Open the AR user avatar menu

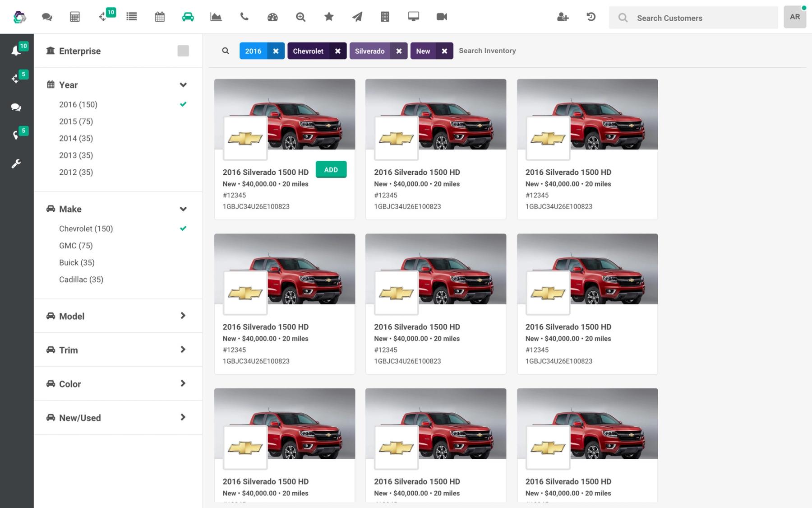pyautogui.click(x=795, y=17)
